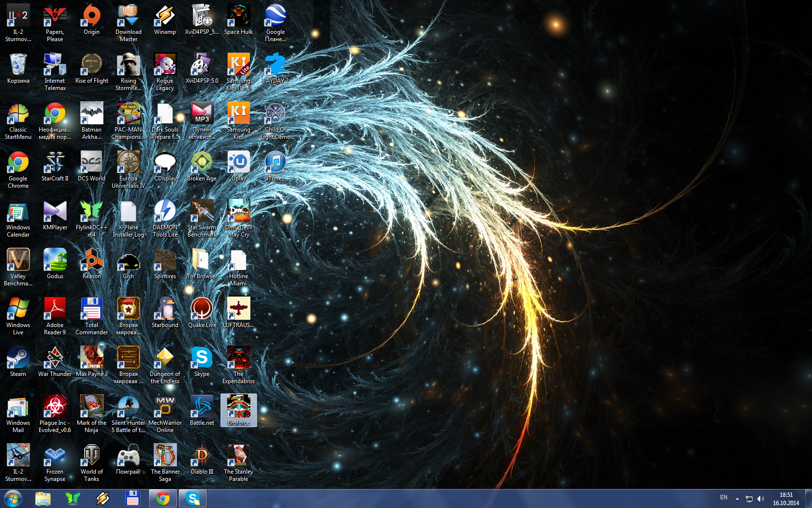The height and width of the screenshot is (508, 812).
Task: Open the volume control in the tray
Action: [761, 498]
